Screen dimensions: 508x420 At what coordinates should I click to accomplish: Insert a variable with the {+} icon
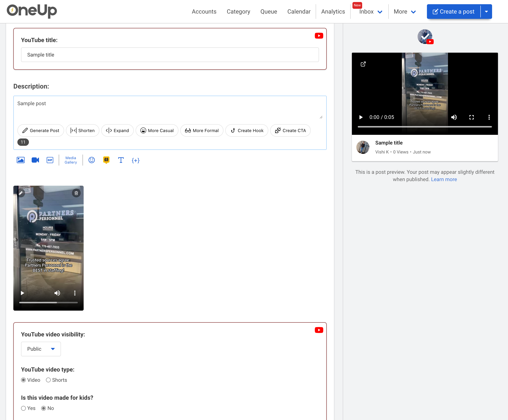(x=136, y=160)
